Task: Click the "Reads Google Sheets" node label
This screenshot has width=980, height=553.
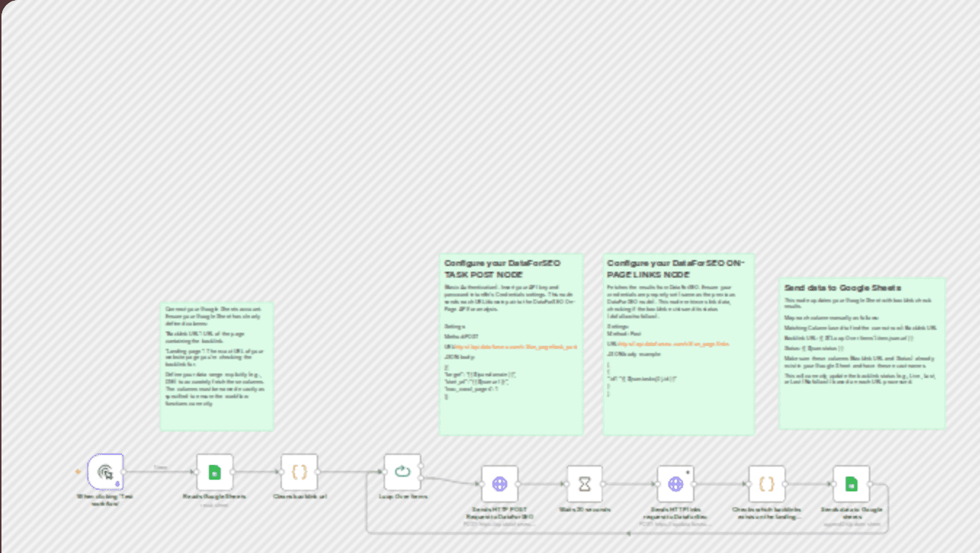Action: click(214, 497)
